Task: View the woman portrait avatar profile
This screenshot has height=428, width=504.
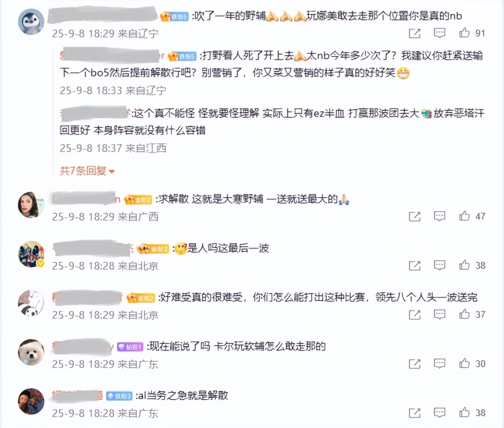Action: click(x=31, y=205)
